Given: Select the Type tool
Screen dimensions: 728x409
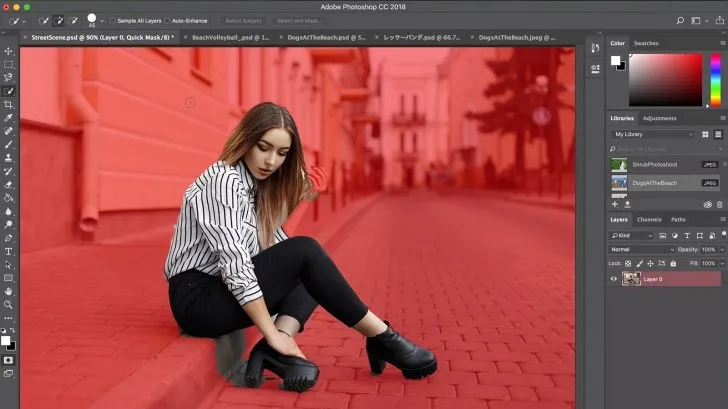Looking at the screenshot, I should tap(9, 251).
